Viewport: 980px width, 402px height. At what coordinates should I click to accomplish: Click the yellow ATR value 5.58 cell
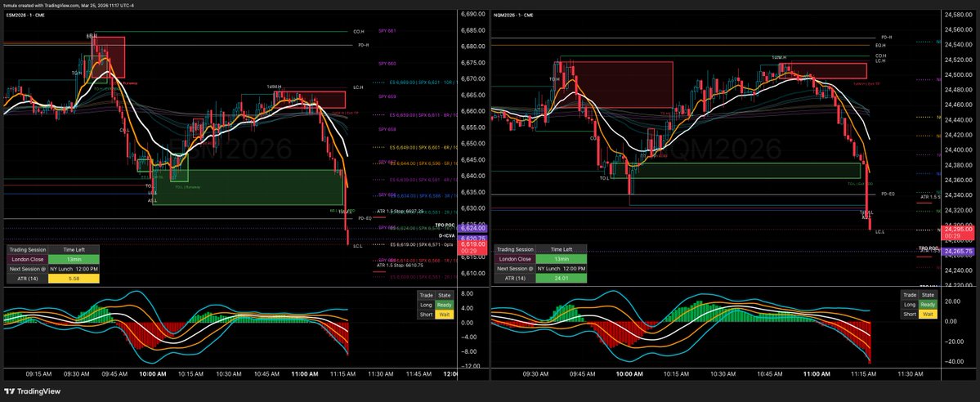[73, 278]
